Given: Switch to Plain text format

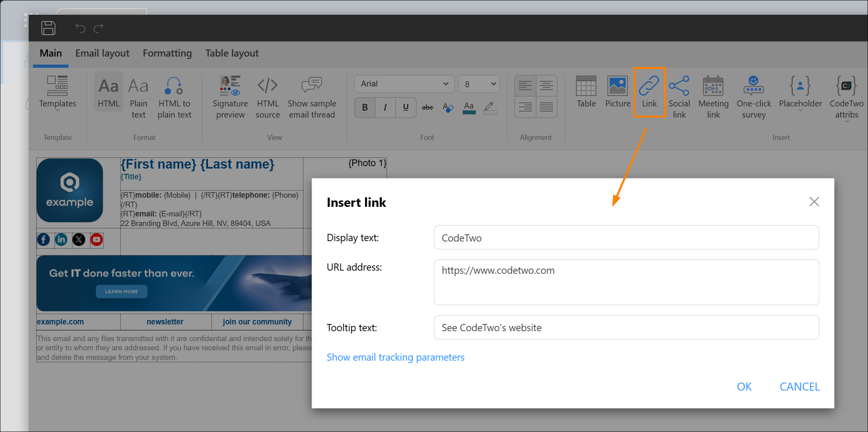Looking at the screenshot, I should (139, 98).
